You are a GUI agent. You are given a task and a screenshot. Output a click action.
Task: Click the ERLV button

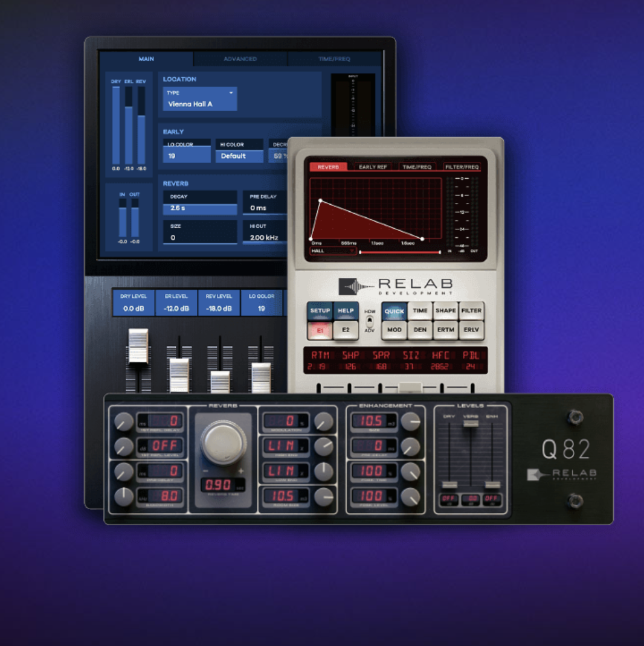click(x=471, y=330)
